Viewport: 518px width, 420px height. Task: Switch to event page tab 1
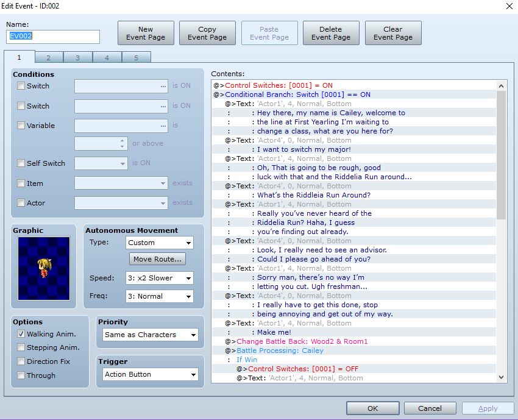19,57
